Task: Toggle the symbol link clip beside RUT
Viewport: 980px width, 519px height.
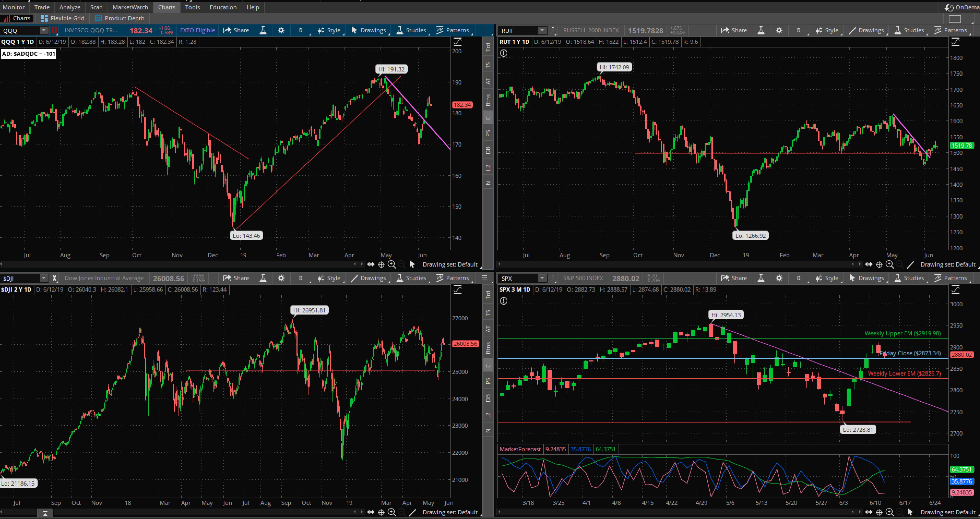Action: [x=553, y=31]
